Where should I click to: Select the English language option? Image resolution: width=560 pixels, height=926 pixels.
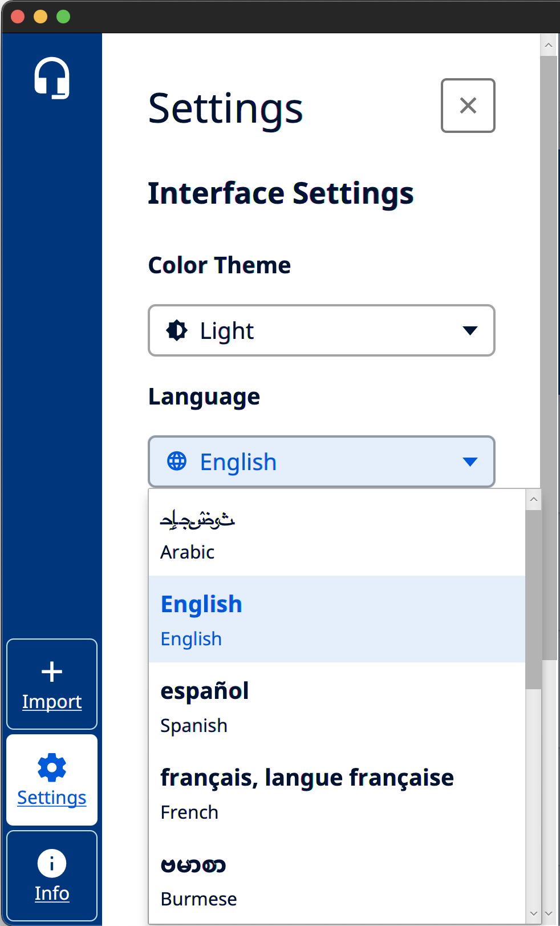337,619
